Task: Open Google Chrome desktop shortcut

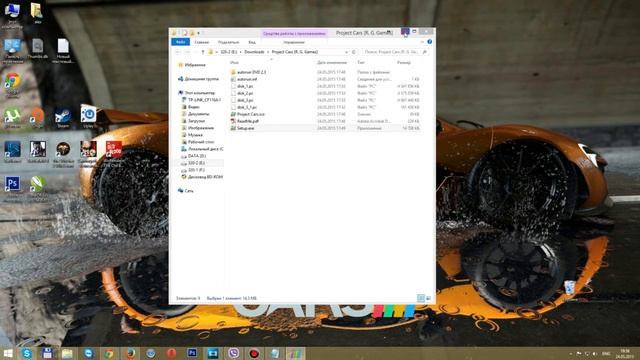Action: coord(13,85)
